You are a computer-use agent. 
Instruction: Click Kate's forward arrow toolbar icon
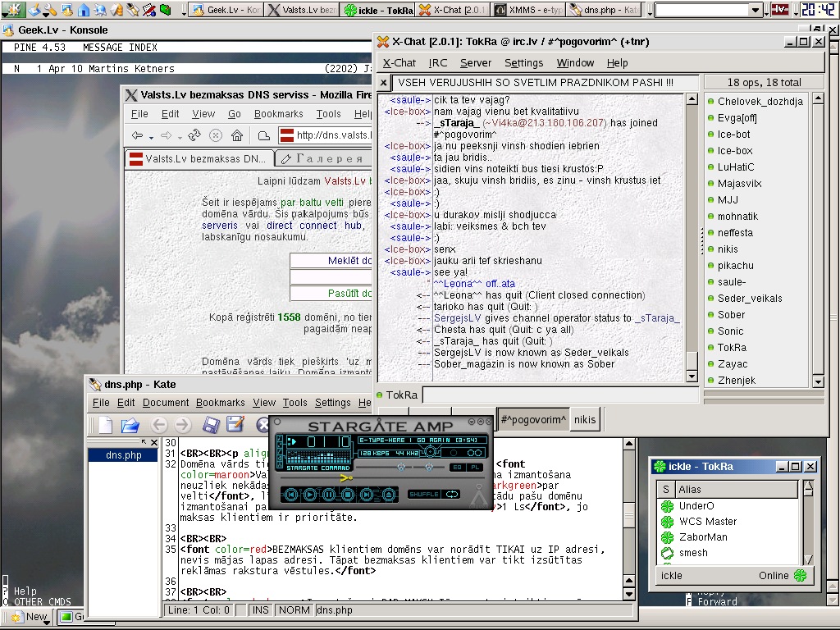tap(183, 426)
